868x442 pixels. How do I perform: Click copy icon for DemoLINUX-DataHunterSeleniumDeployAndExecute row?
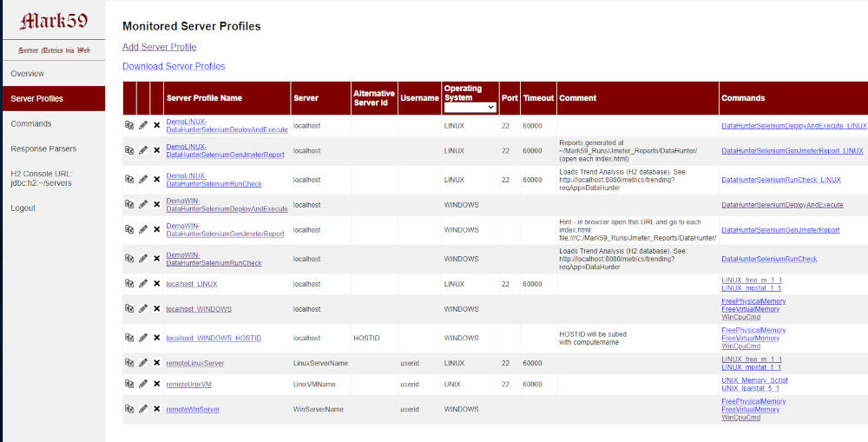pos(129,125)
